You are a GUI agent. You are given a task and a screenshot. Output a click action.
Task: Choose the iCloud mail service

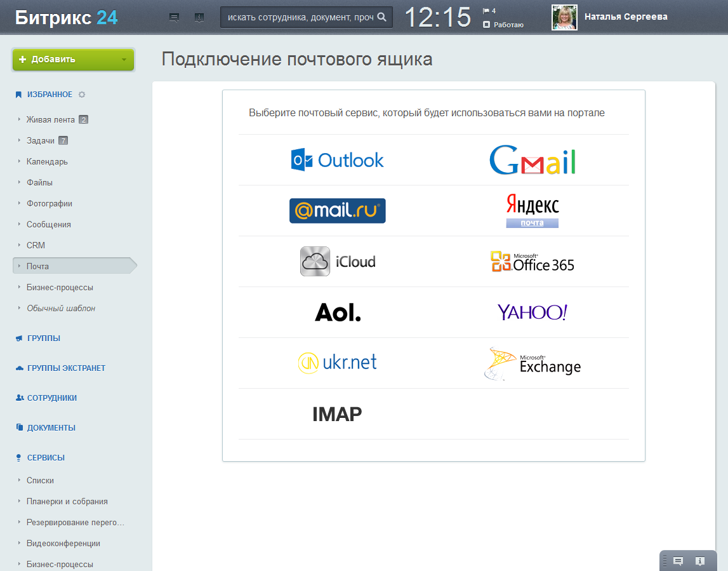(338, 261)
